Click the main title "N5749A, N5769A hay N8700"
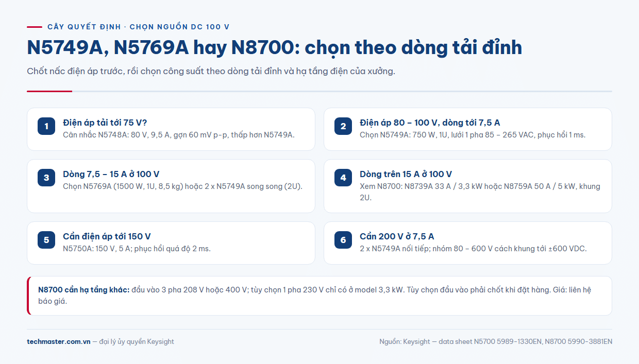The image size is (639, 364). point(274,47)
